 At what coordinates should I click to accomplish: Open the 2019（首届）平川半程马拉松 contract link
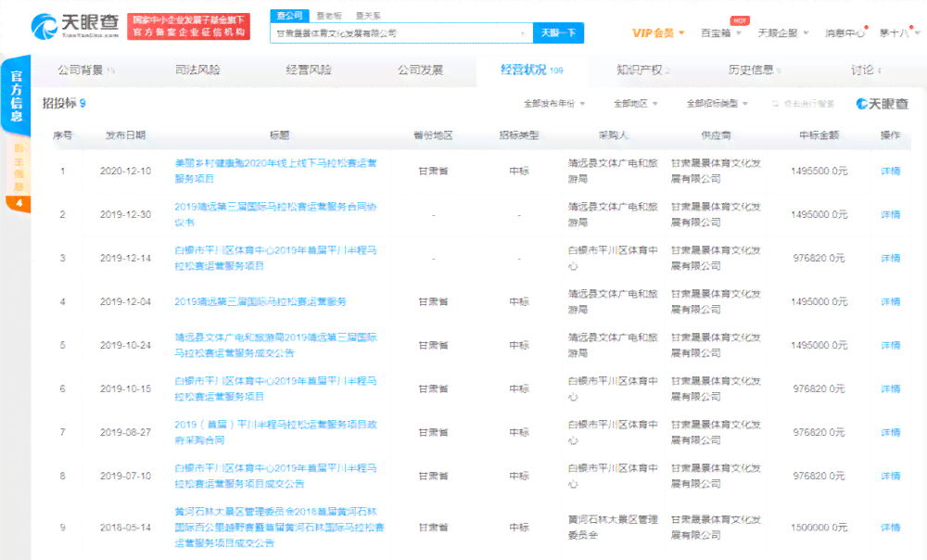[x=275, y=432]
